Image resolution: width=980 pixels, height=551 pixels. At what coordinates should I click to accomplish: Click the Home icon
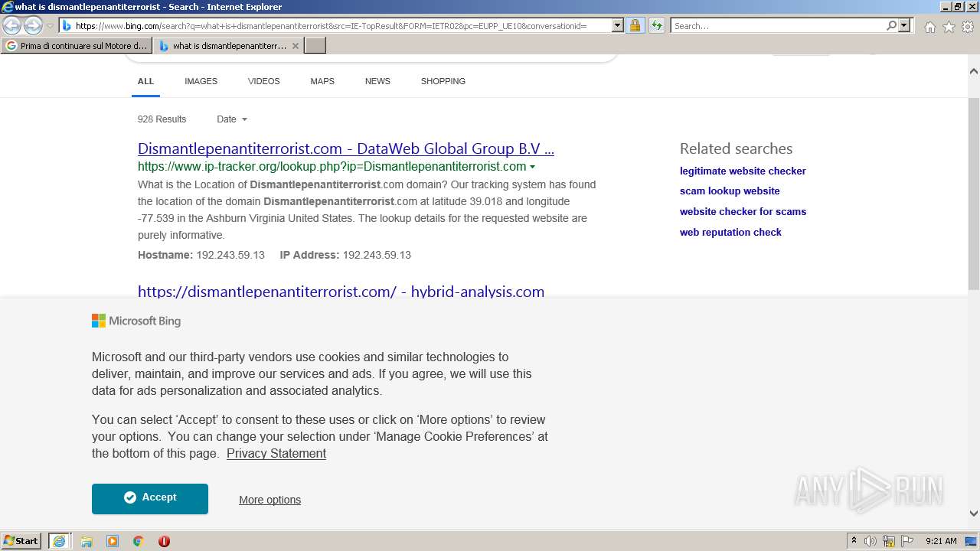pyautogui.click(x=929, y=27)
